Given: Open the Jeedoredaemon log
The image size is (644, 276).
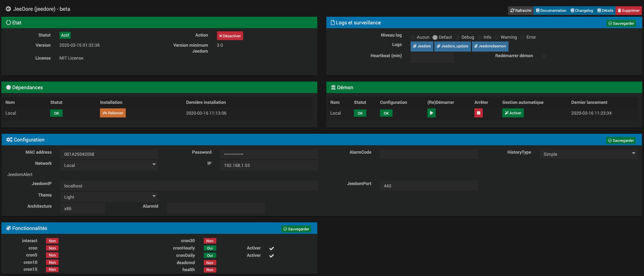Looking at the screenshot, I should coord(490,46).
